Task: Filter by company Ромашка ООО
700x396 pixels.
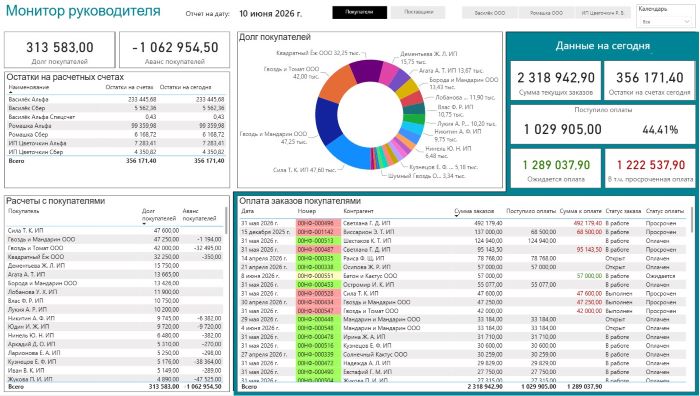Action: point(546,13)
